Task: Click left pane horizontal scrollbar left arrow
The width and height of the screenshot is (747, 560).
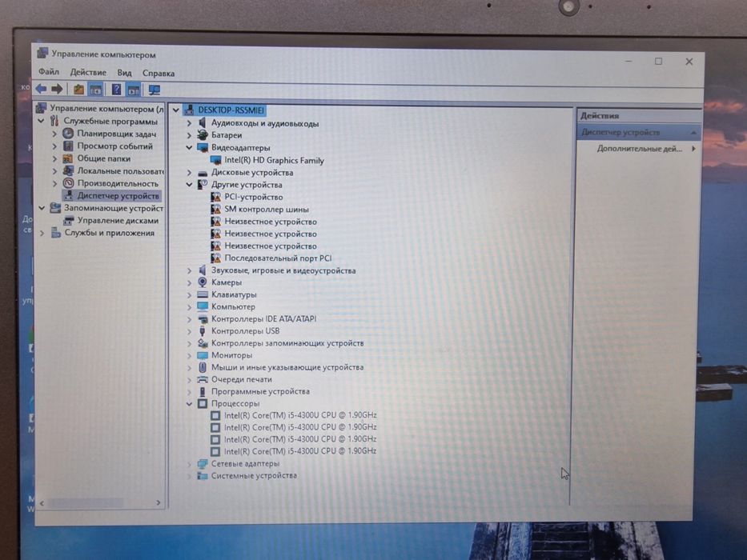Action: tap(42, 503)
